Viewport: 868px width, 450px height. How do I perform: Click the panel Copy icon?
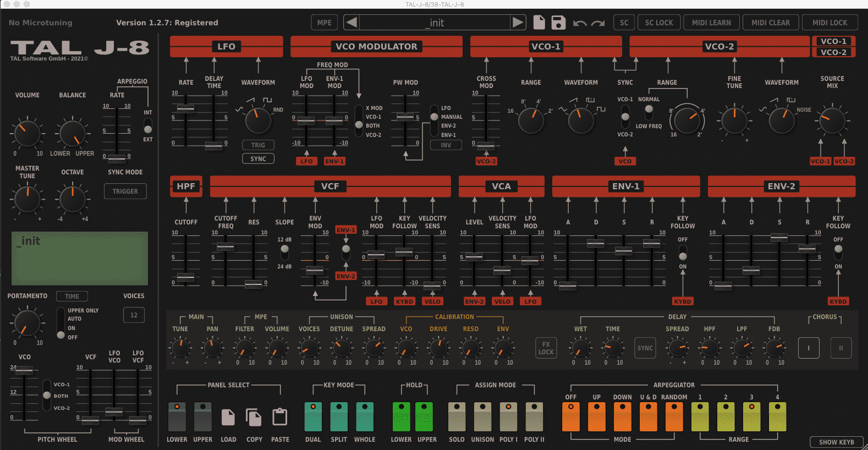click(254, 418)
